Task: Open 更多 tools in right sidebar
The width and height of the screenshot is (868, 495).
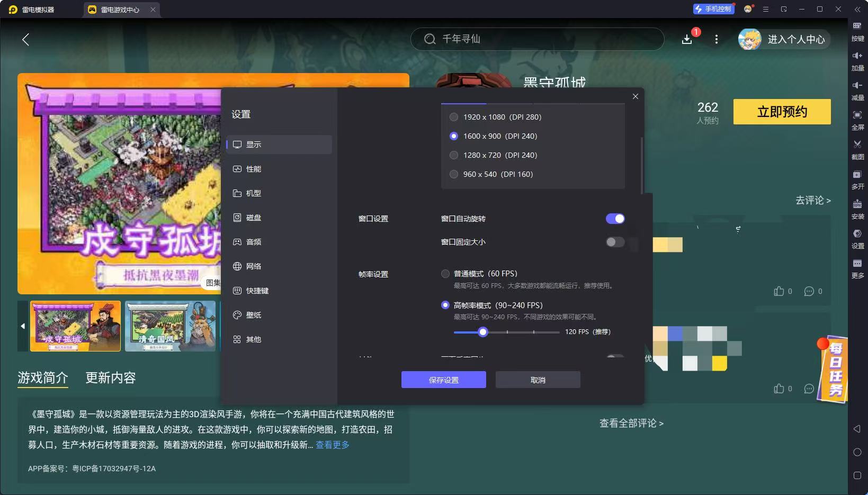Action: 857,268
